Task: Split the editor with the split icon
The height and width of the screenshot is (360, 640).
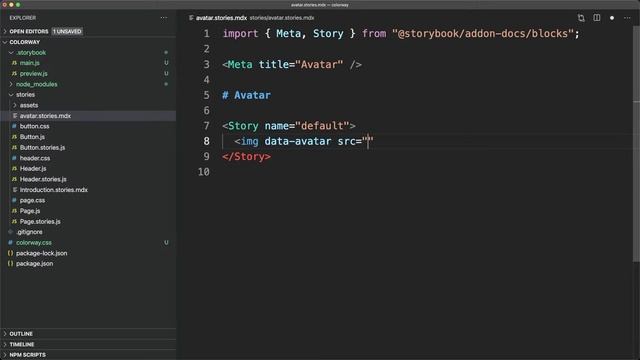Action: (597, 18)
